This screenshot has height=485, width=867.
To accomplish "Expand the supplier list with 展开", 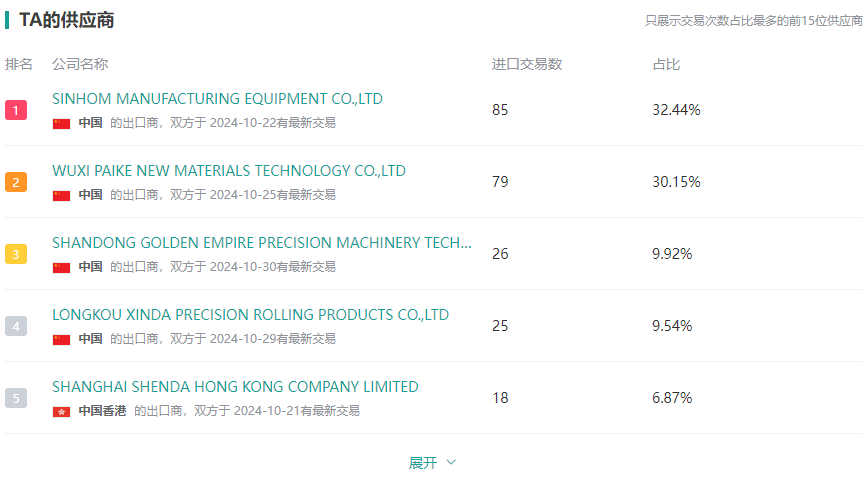I will click(x=423, y=463).
